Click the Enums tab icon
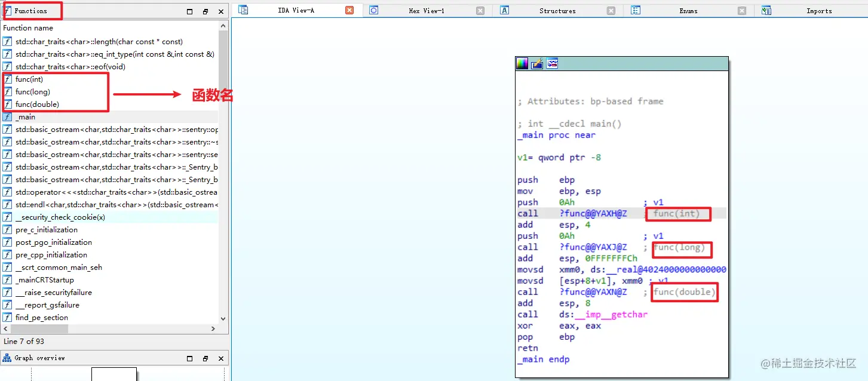The image size is (868, 381). (x=636, y=10)
